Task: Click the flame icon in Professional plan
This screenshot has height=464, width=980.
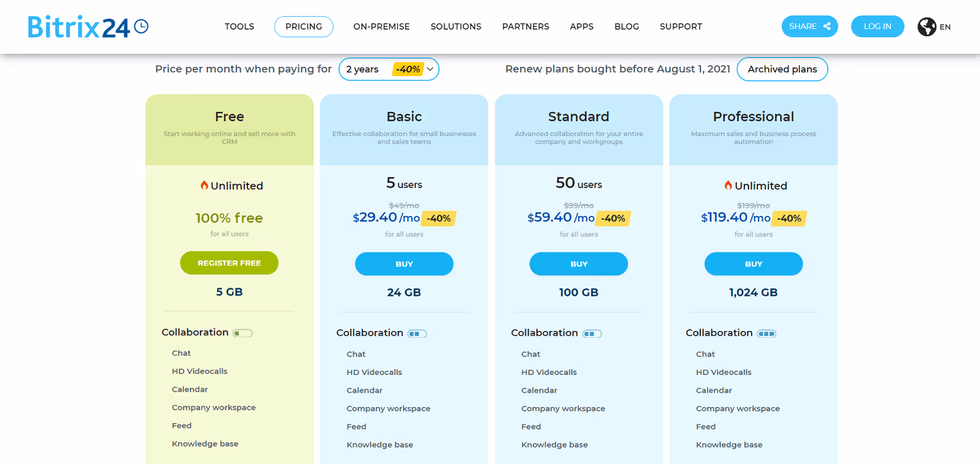Action: [728, 185]
